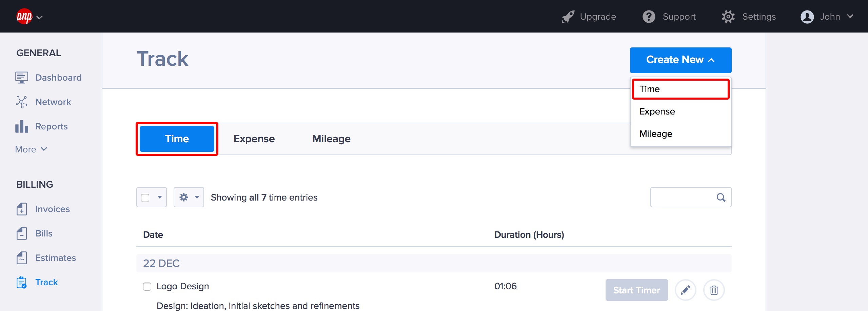Image resolution: width=868 pixels, height=311 pixels.
Task: Open the Dashboard icon in sidebar
Action: coord(22,78)
